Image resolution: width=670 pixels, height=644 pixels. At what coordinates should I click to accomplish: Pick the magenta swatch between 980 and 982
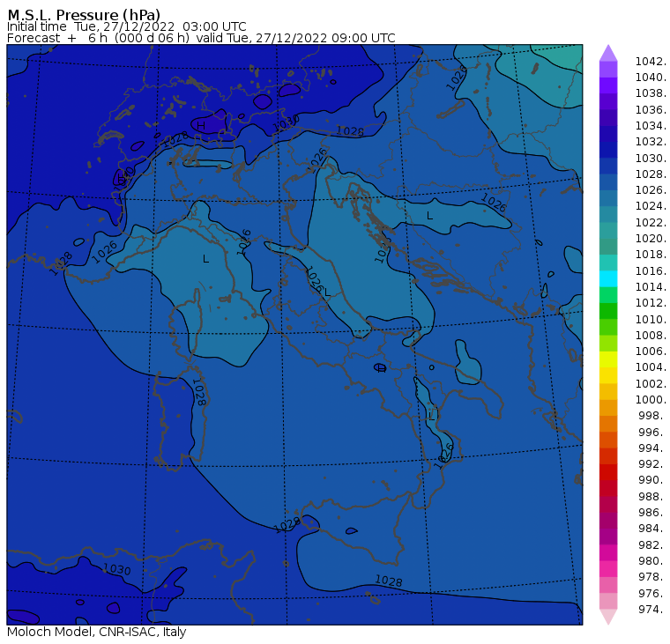tap(608, 552)
